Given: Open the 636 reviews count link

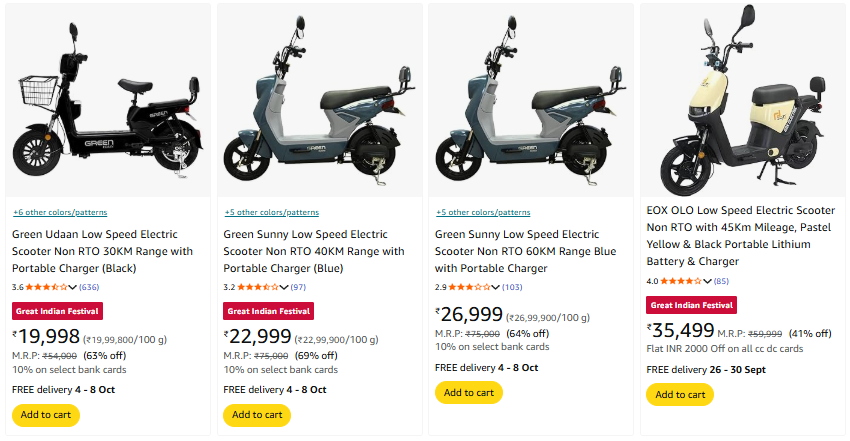Looking at the screenshot, I should [92, 287].
